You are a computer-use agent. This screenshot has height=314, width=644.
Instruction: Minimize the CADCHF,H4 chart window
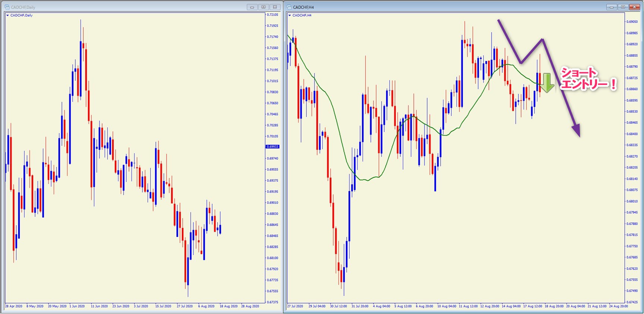[x=612, y=7]
